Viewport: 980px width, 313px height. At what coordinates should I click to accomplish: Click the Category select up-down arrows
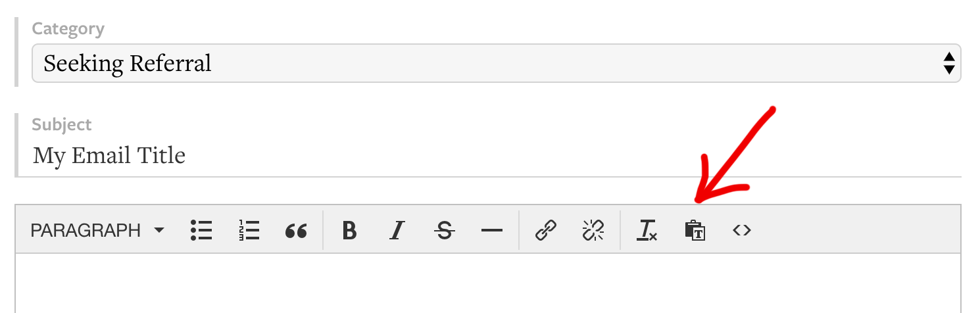click(x=948, y=64)
